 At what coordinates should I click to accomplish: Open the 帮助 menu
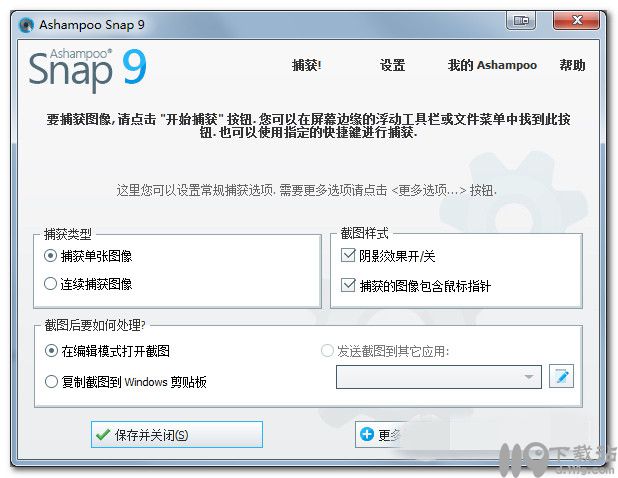coord(572,65)
